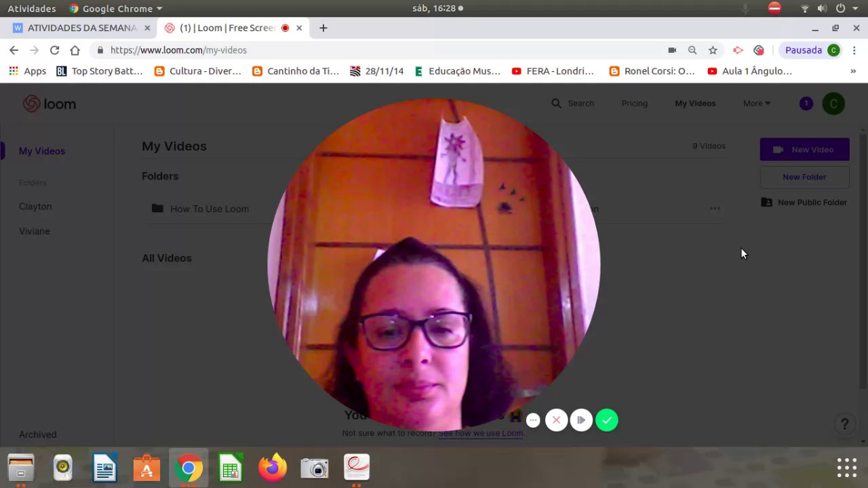Open the Atividades overview
Viewport: 868px width, 488px height.
coord(32,8)
